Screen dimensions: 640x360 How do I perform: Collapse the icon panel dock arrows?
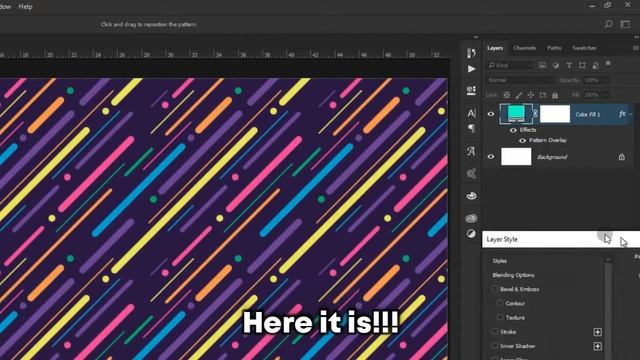476,37
